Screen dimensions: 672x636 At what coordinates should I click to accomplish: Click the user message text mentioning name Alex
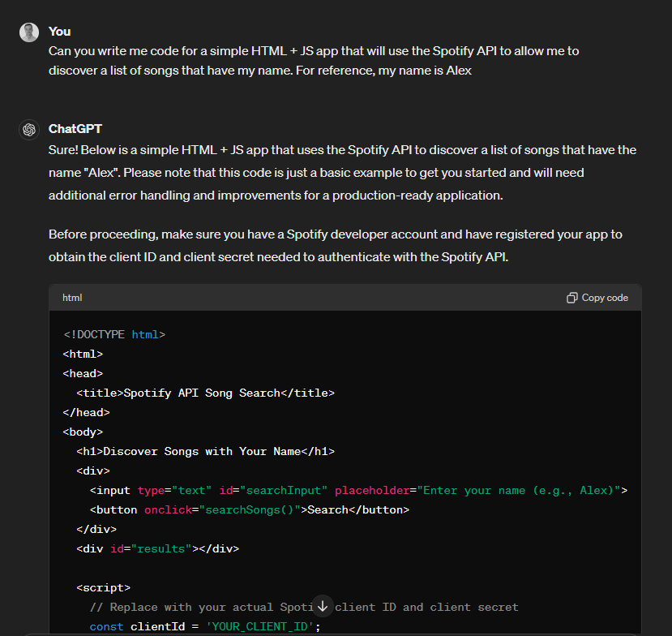(314, 61)
